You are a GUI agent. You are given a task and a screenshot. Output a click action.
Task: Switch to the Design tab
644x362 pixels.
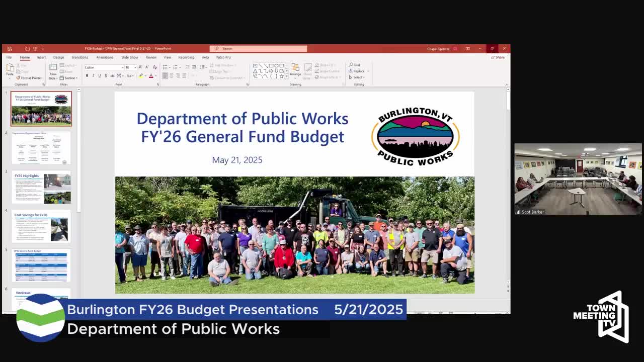point(58,57)
